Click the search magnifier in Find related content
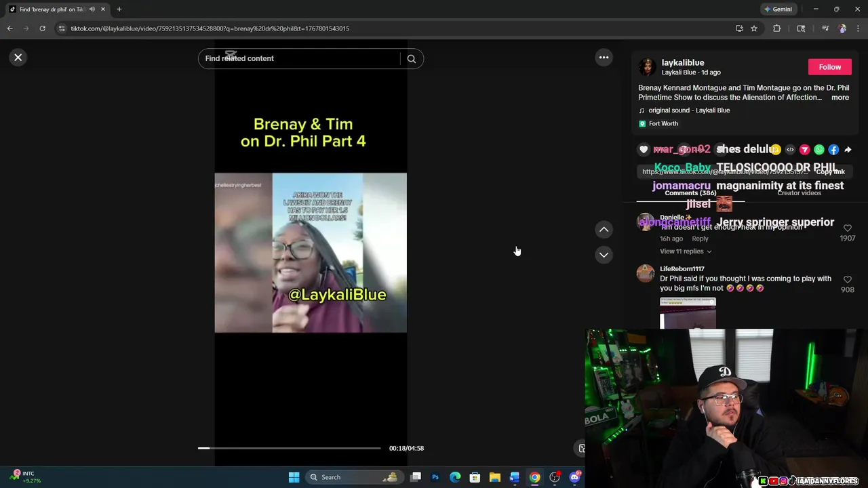868x488 pixels. [x=411, y=59]
